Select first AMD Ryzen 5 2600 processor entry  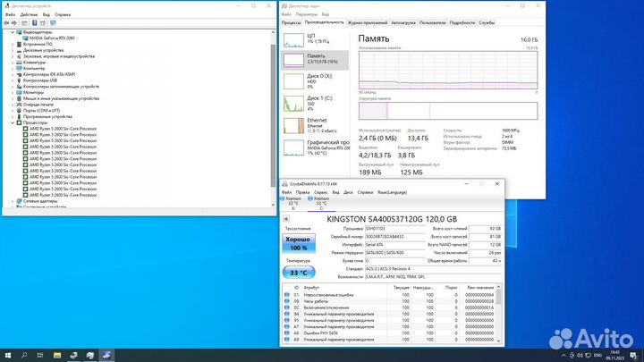[63, 129]
